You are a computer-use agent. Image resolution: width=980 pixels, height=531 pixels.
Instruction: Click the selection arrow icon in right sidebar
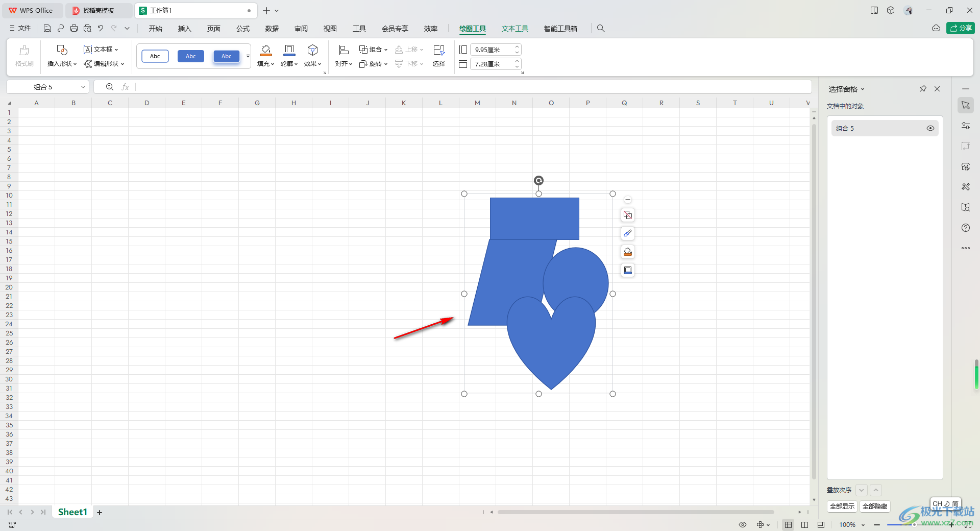(966, 105)
